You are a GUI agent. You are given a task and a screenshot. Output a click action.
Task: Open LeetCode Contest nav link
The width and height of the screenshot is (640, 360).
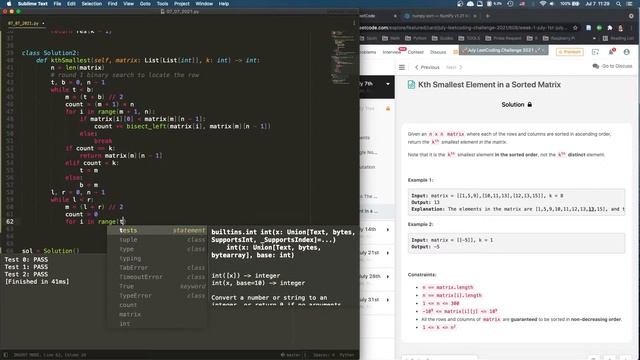pos(416,52)
